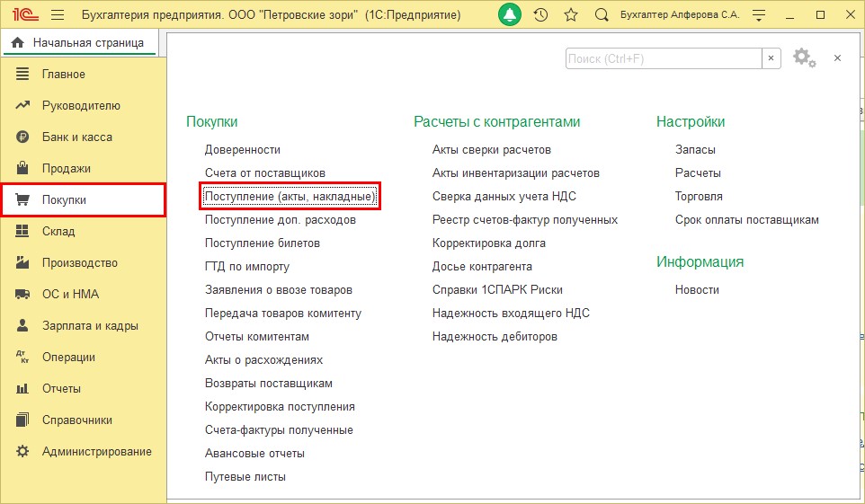This screenshot has height=504, width=865.
Task: Open Корректировка поступления
Action: click(x=280, y=406)
